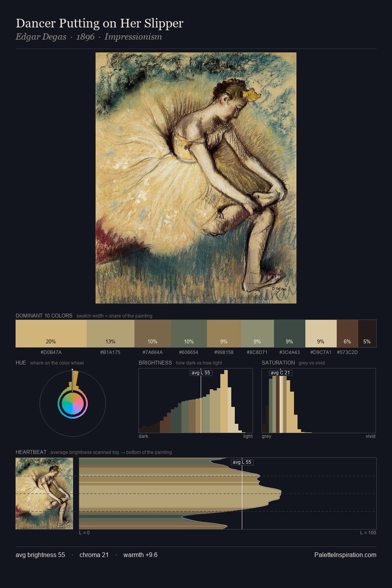Click the '#D0B47A' hex code label

click(x=51, y=352)
